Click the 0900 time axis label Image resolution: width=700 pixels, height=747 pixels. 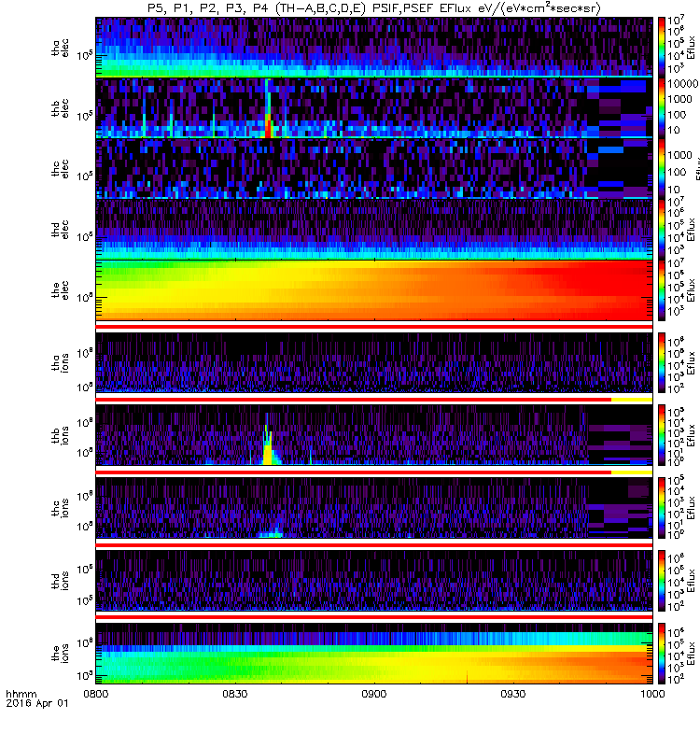374,694
